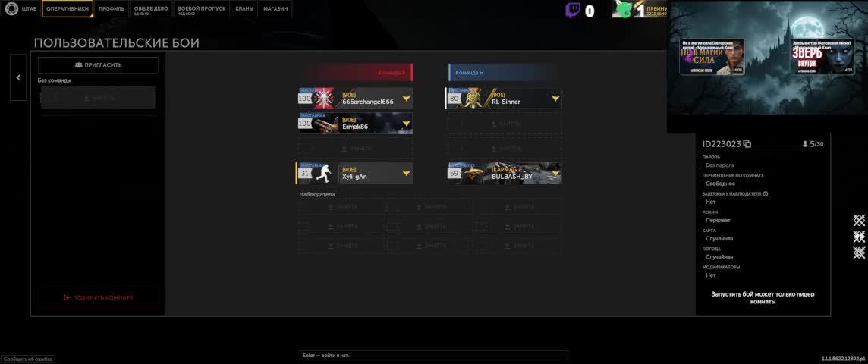Click the 'Свободное' room movement value
Screen dimensions: 868x364
[x=720, y=183]
